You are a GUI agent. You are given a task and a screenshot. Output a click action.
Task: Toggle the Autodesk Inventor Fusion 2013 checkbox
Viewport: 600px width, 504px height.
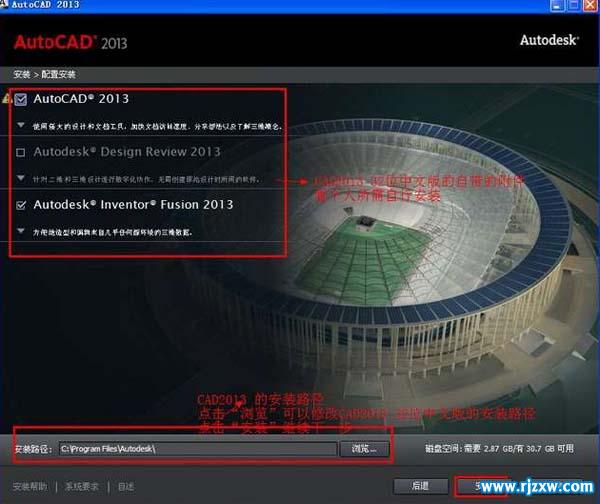pos(21,206)
